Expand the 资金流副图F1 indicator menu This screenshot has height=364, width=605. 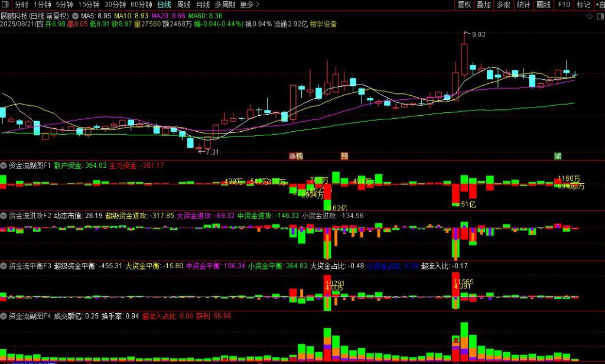(4, 166)
